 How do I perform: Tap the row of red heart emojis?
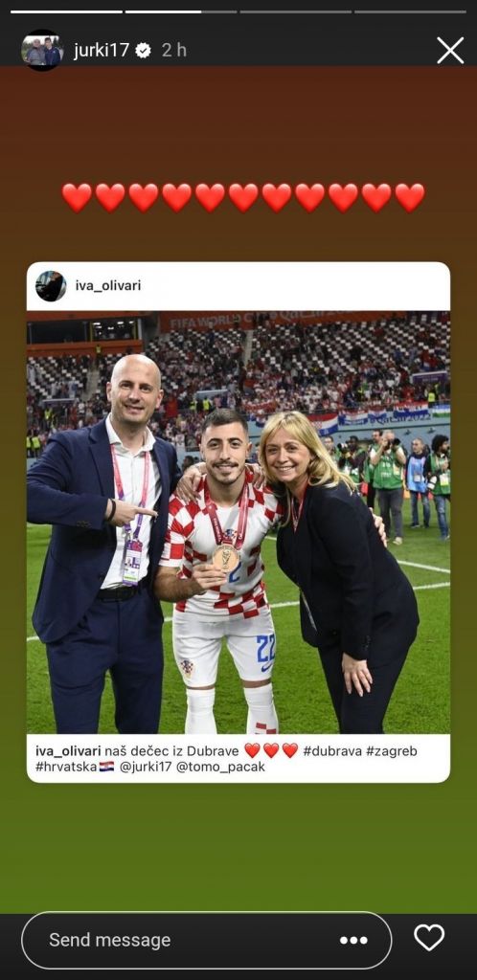pos(243,197)
